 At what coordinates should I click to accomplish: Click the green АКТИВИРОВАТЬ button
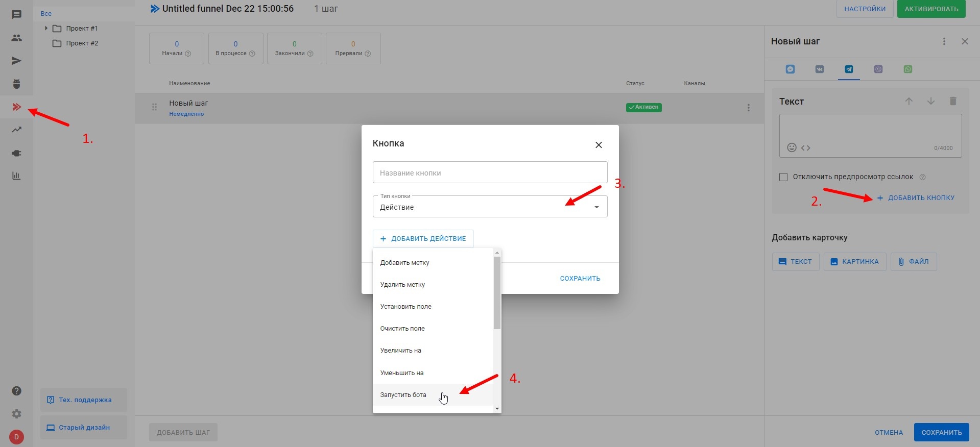click(931, 9)
